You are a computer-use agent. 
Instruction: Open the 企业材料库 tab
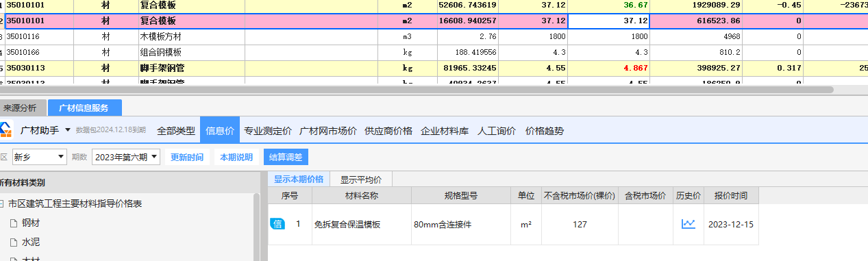445,130
